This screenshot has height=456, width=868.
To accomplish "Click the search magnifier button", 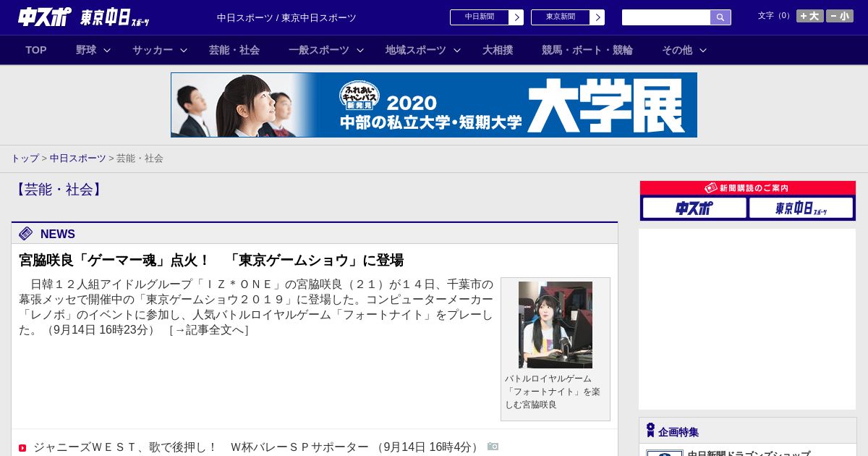I will [720, 17].
